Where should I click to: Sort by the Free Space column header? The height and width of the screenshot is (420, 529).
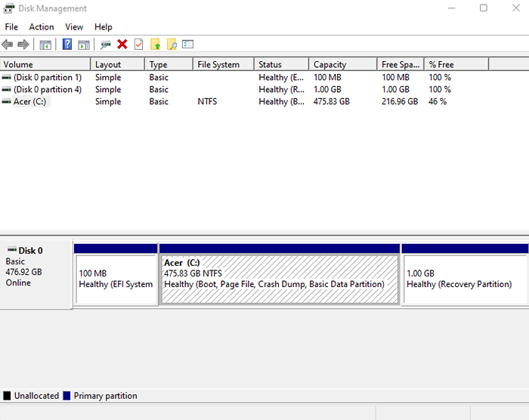tap(401, 64)
